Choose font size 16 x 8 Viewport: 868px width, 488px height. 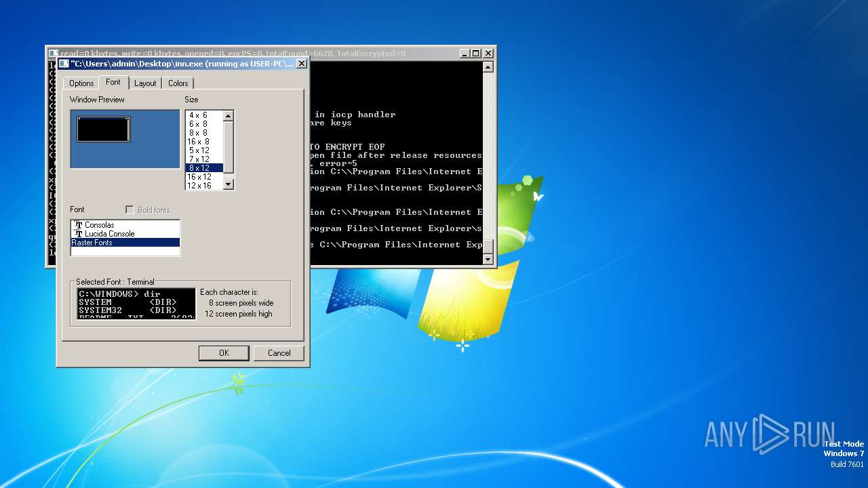coord(204,142)
